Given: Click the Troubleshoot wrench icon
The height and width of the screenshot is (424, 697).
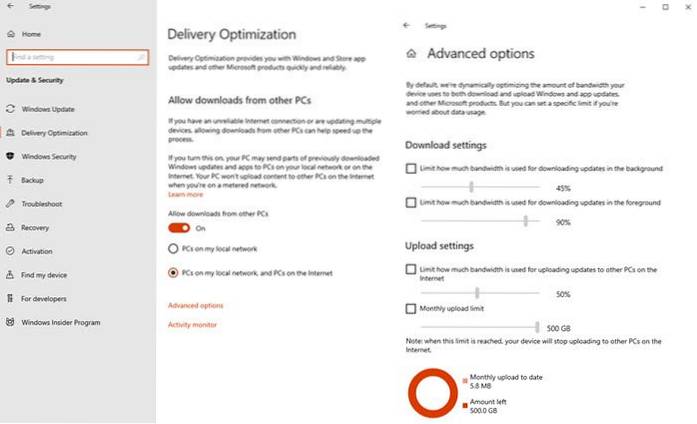Looking at the screenshot, I should point(10,203).
